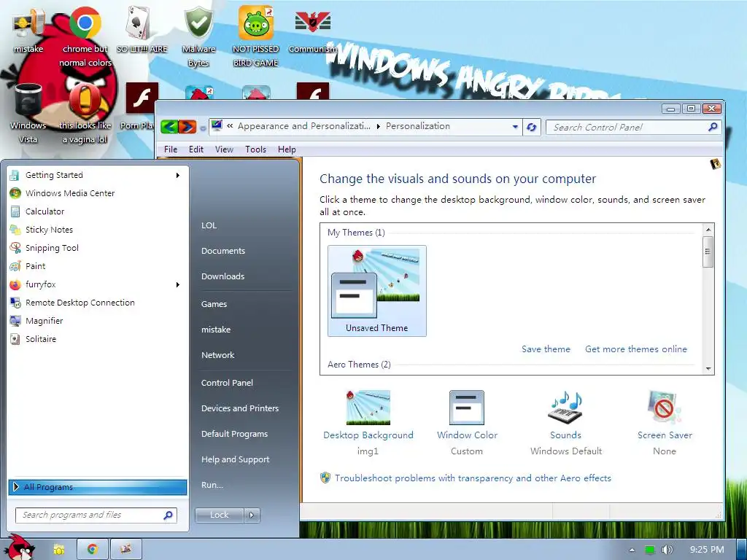
Task: Click the themes list scrollbar thumb
Action: (x=708, y=252)
